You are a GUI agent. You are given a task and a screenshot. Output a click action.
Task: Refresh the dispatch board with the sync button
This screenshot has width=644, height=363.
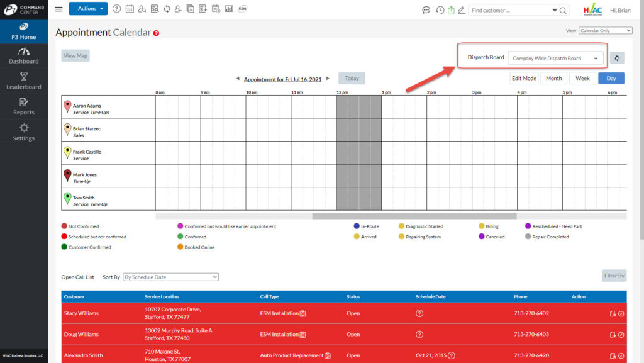[617, 58]
